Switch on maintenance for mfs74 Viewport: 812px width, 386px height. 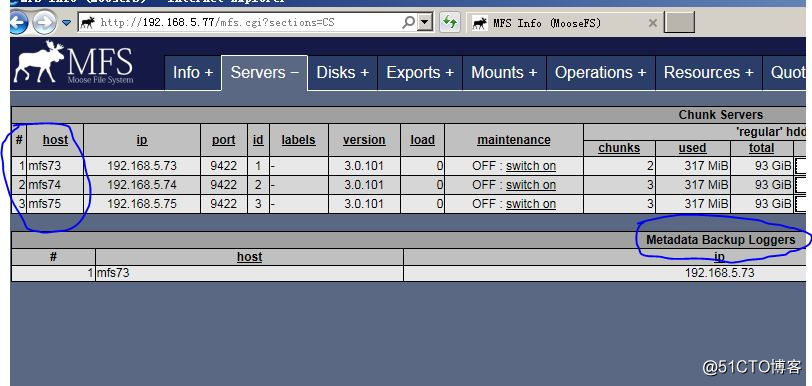(x=531, y=185)
